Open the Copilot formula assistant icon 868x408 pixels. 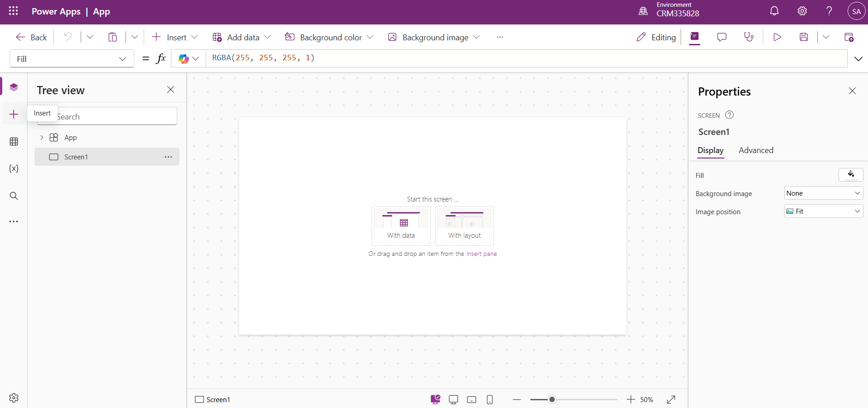tap(184, 59)
